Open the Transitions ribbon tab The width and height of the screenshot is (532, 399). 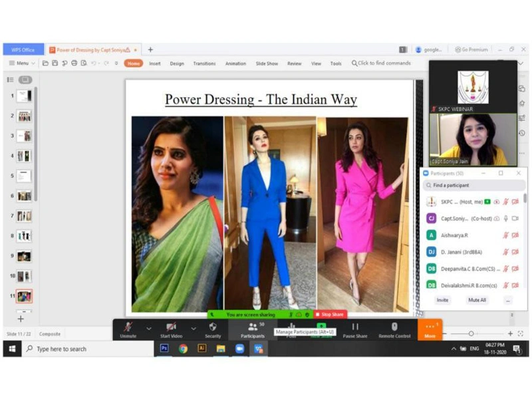[204, 63]
